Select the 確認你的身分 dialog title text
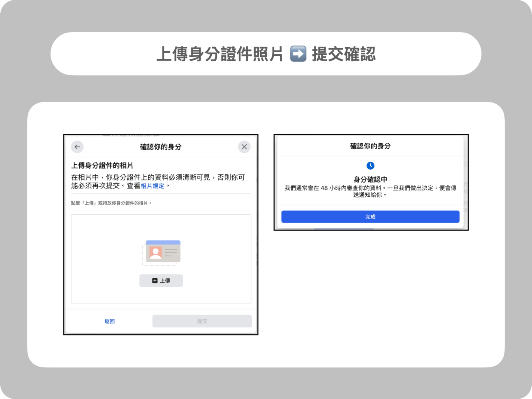This screenshot has height=399, width=532. coord(160,147)
